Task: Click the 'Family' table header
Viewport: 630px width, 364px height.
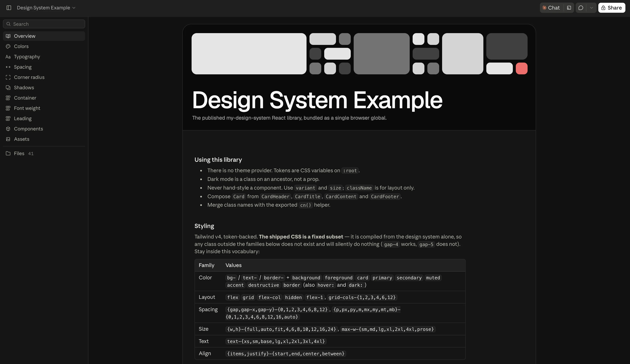Action: tap(206, 265)
